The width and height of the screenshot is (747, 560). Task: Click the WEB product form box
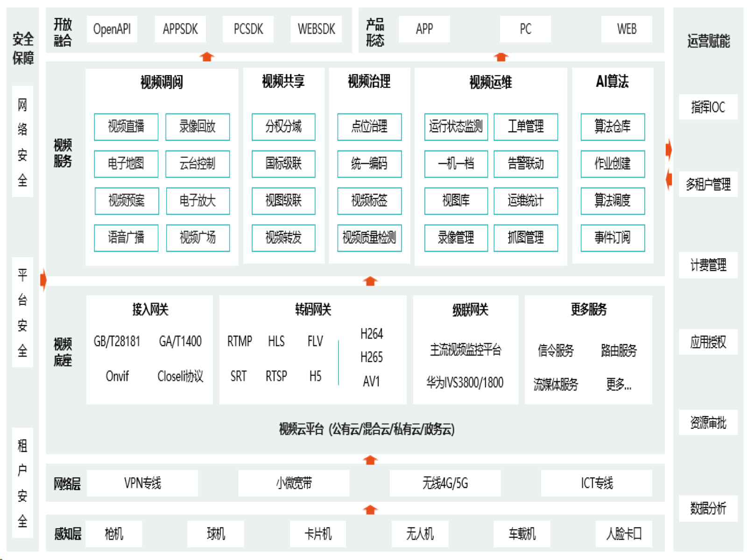[x=627, y=29]
